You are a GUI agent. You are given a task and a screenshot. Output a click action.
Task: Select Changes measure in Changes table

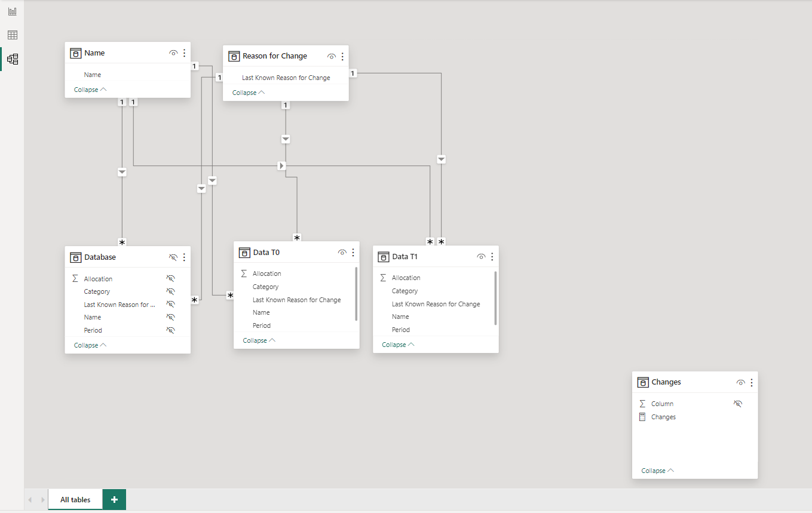click(x=664, y=417)
